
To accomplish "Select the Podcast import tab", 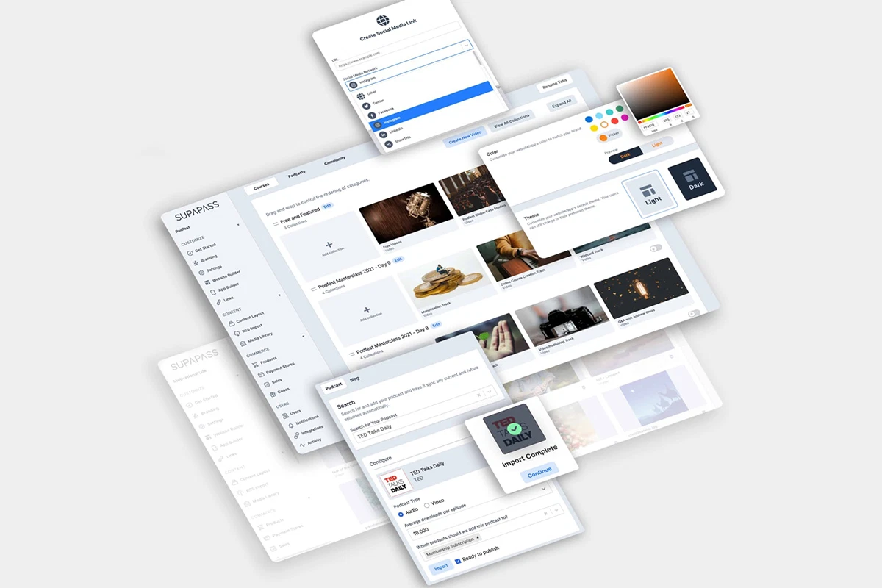I will pos(334,386).
